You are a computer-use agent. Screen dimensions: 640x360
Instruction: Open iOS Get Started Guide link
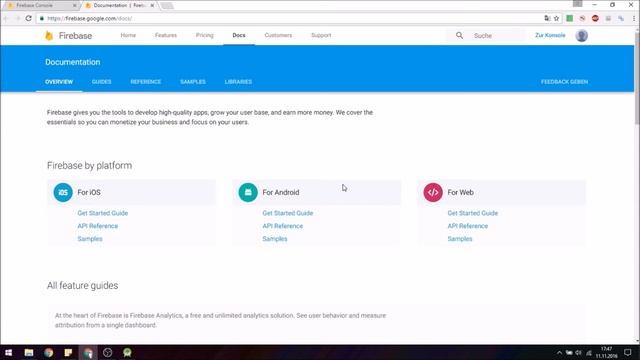click(103, 213)
